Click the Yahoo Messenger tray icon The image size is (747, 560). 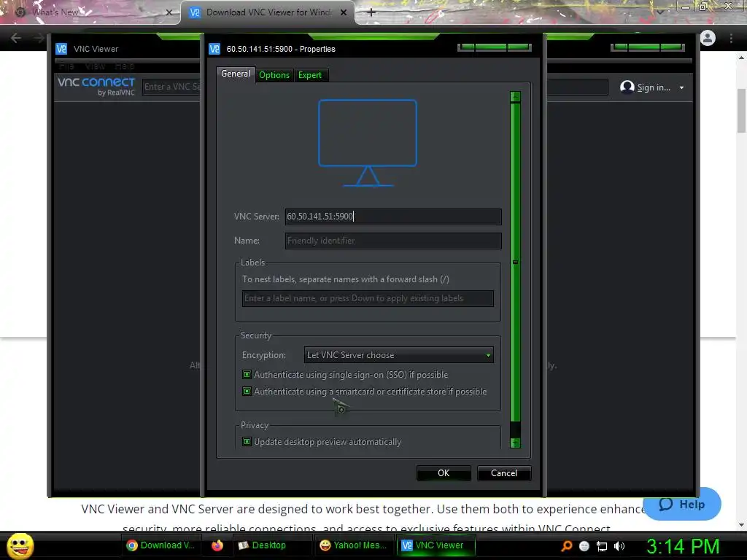coord(584,546)
